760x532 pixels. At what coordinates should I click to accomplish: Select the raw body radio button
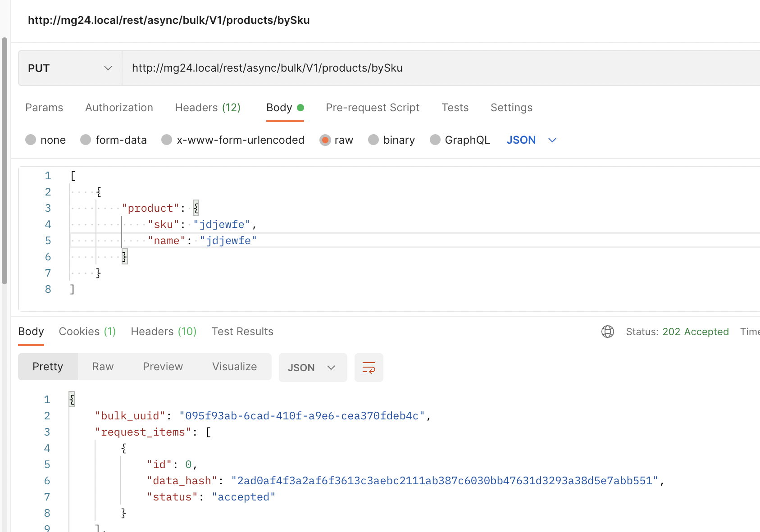(325, 140)
